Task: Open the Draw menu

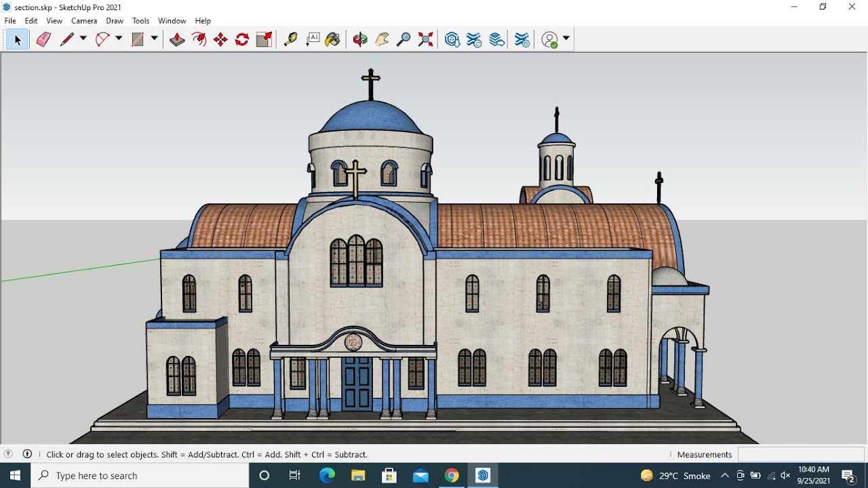Action: pyautogui.click(x=115, y=21)
